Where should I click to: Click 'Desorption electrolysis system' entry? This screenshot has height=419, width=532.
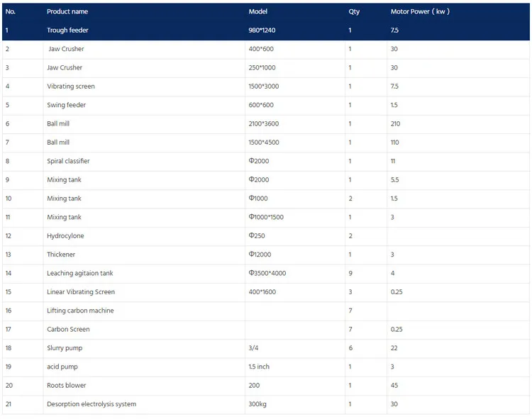pos(92,404)
